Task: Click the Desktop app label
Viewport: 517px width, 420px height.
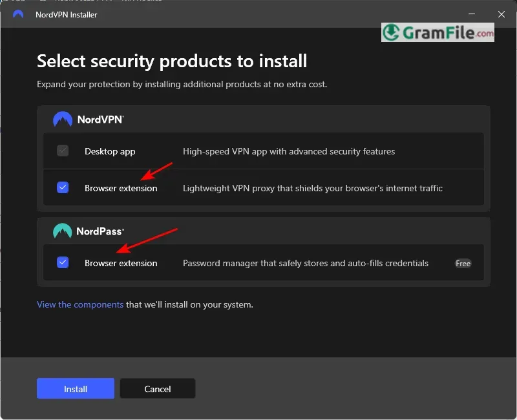Action: click(x=110, y=151)
